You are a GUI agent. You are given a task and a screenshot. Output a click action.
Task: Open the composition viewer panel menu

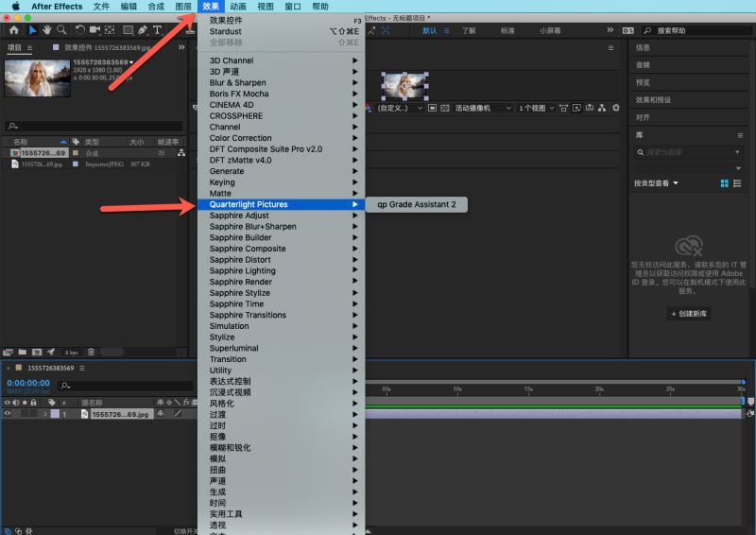(x=610, y=48)
